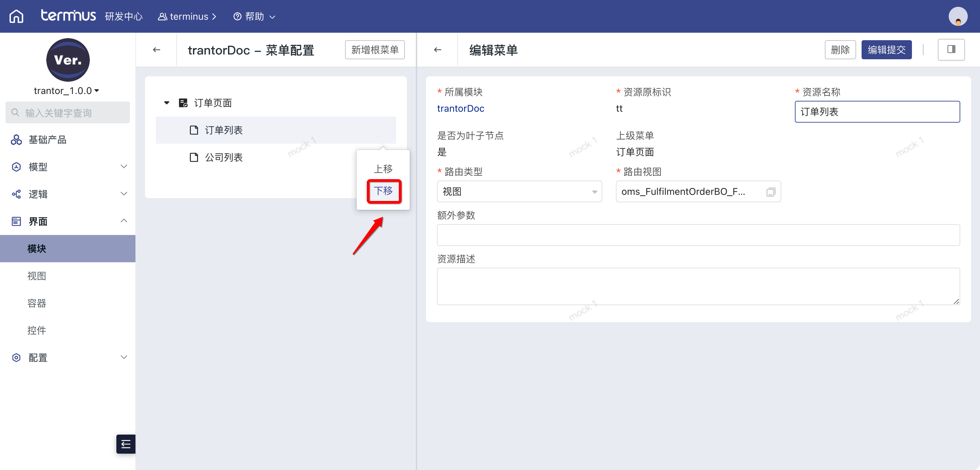Click the 订单页面 folder icon
Viewport: 980px width, 470px height.
click(x=183, y=103)
